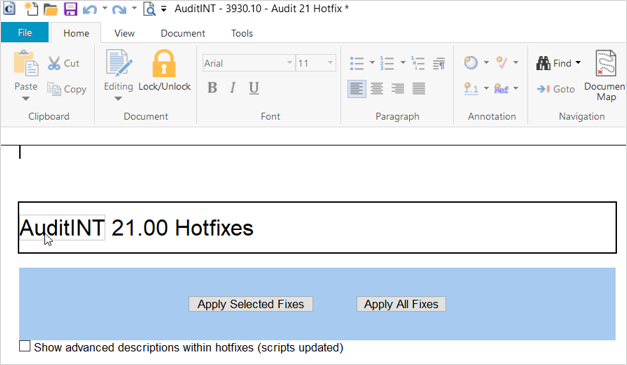Open a file using the folder icon
Viewport: 627px width, 365px height.
pos(51,9)
